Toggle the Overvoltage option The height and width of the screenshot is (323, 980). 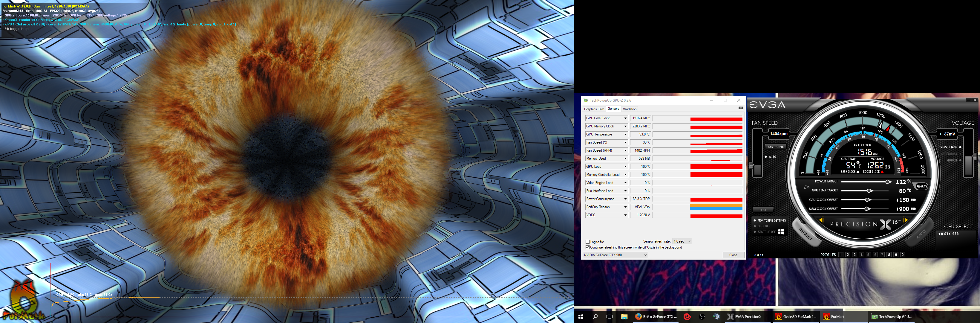[x=960, y=147]
